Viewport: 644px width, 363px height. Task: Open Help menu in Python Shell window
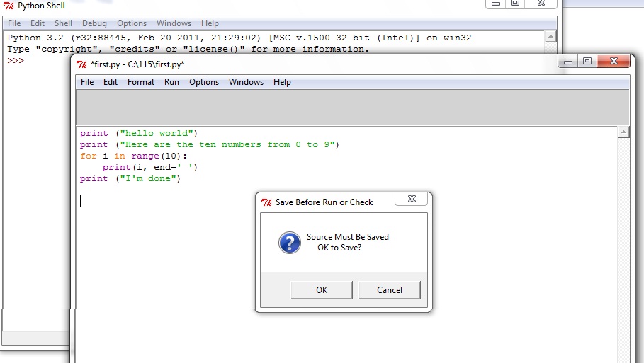[210, 23]
